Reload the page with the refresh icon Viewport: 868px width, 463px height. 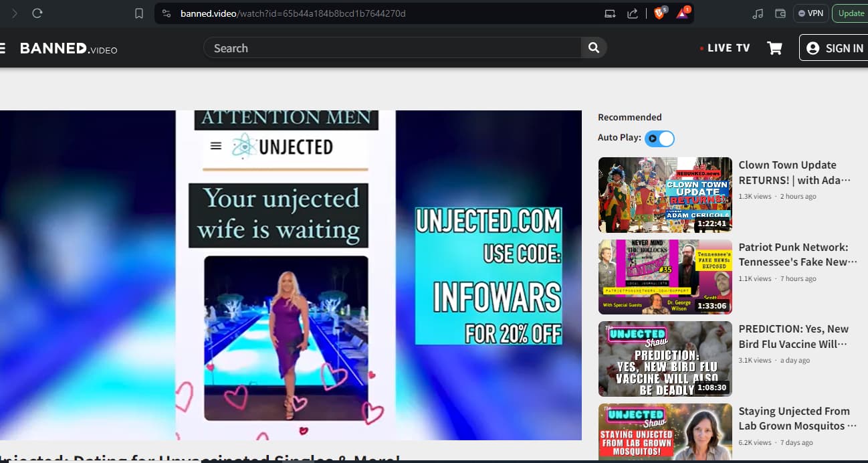pyautogui.click(x=37, y=13)
